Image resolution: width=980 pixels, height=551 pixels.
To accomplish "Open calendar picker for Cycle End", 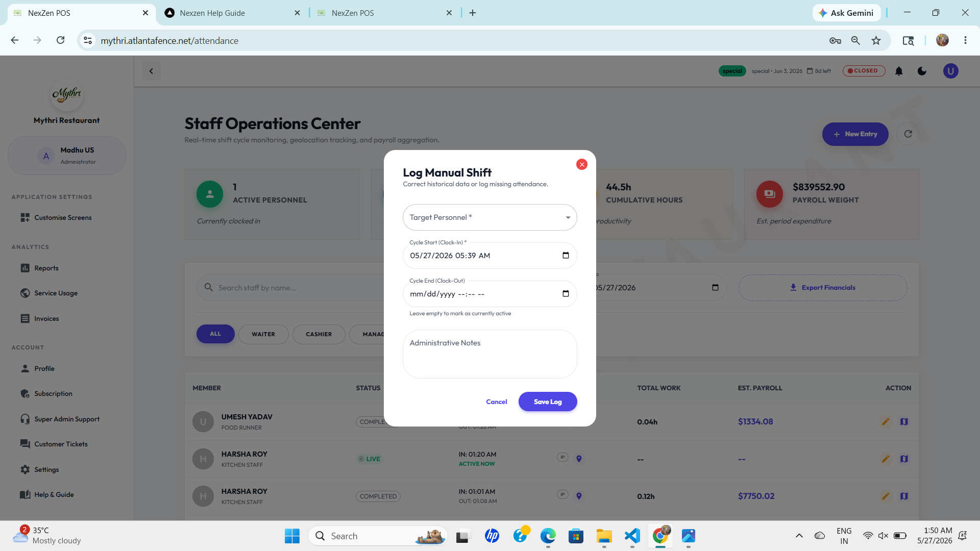I will pos(566,293).
